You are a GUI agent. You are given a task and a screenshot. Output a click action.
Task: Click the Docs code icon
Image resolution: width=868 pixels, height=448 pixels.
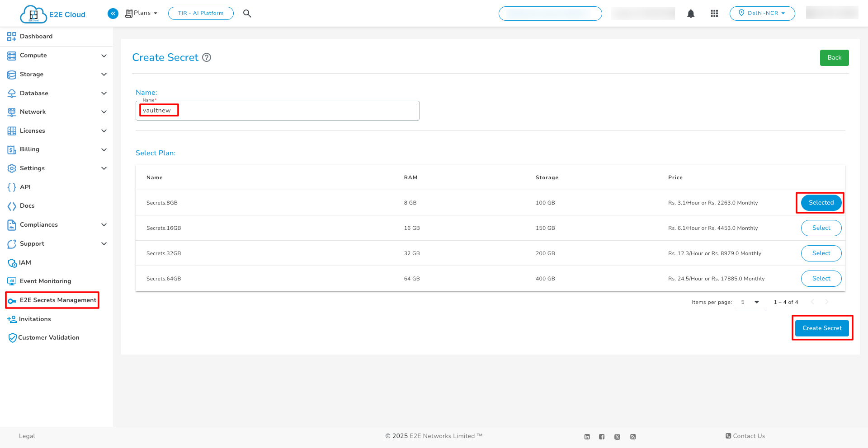pyautogui.click(x=12, y=206)
